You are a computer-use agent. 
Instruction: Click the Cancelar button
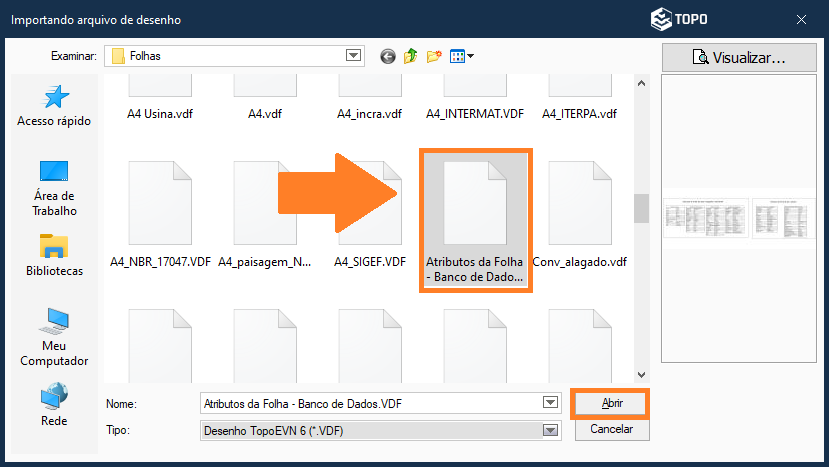611,429
